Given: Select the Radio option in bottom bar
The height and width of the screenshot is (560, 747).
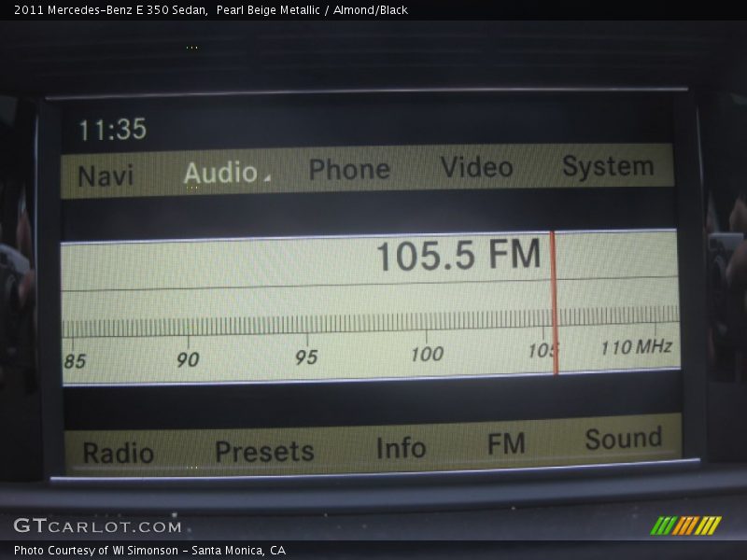Looking at the screenshot, I should [118, 454].
